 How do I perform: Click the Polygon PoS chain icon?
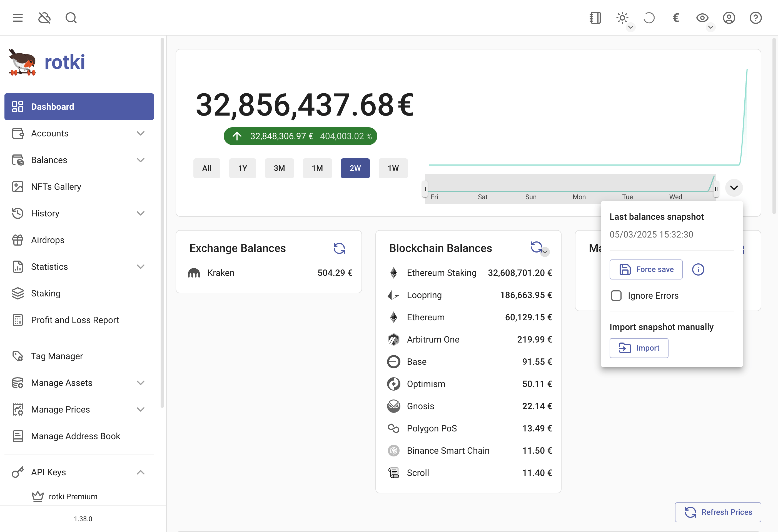click(394, 428)
